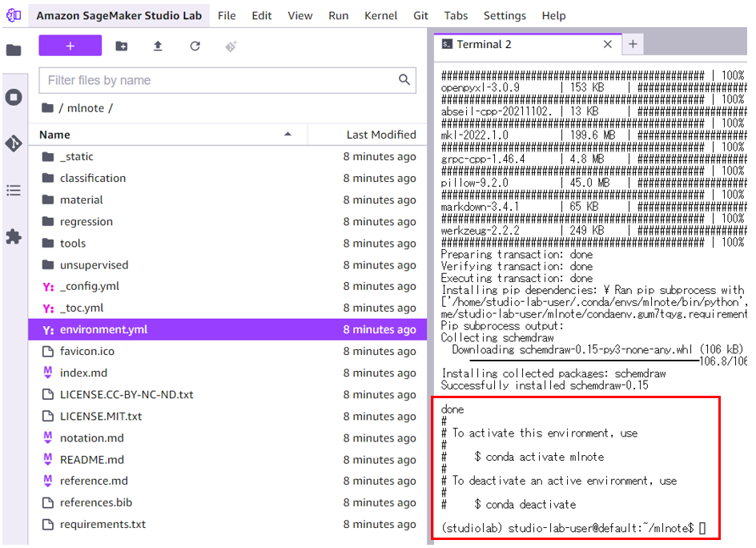
Task: Open the Git menu
Action: [x=420, y=15]
